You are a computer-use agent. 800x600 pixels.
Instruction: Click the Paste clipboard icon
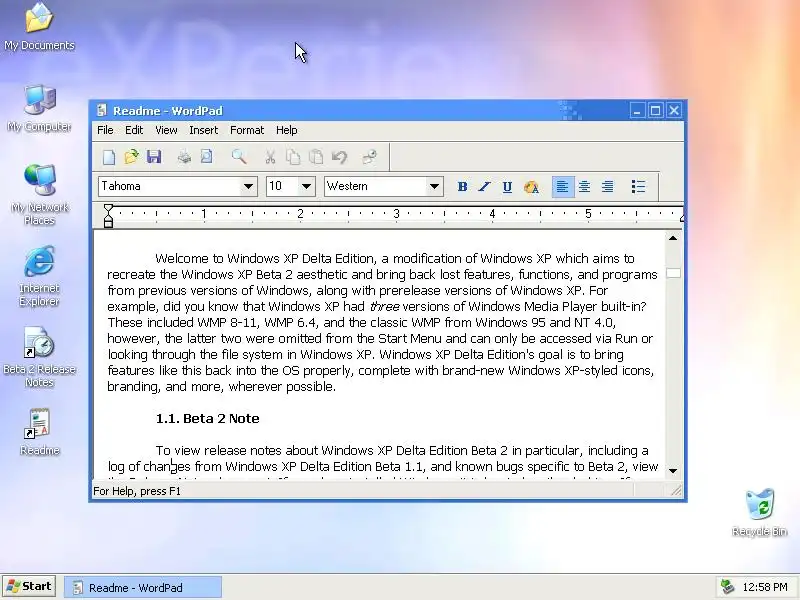(316, 157)
